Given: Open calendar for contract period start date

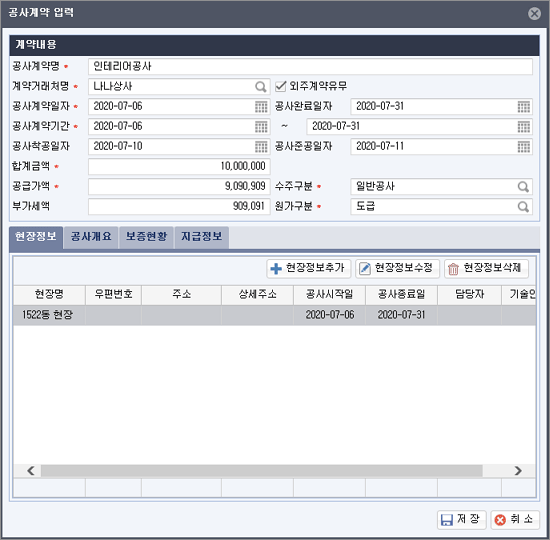Looking at the screenshot, I should pyautogui.click(x=261, y=127).
